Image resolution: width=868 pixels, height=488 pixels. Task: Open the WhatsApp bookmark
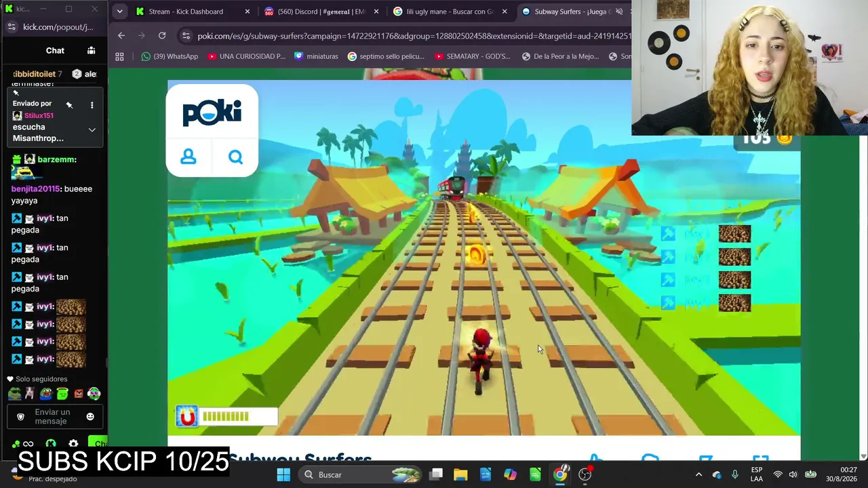(x=170, y=56)
